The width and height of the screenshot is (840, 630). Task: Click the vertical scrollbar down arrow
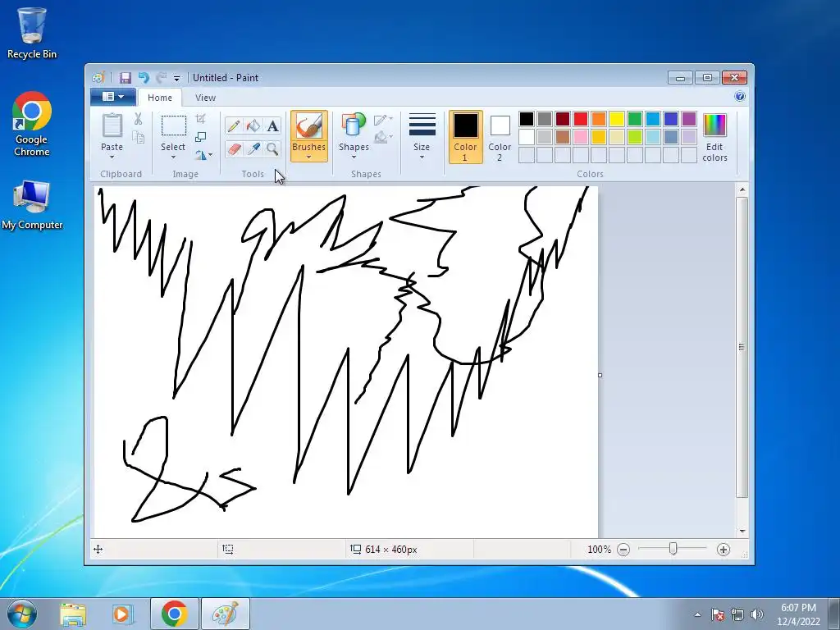742,531
